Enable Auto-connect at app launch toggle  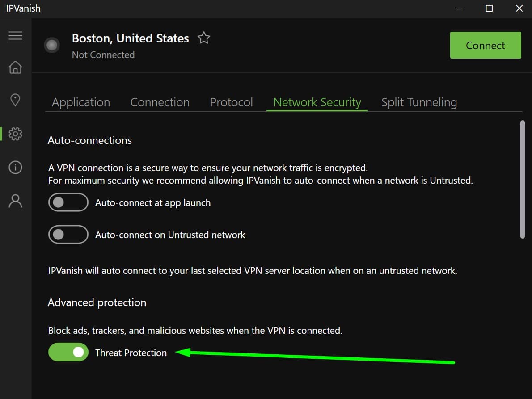tap(68, 202)
